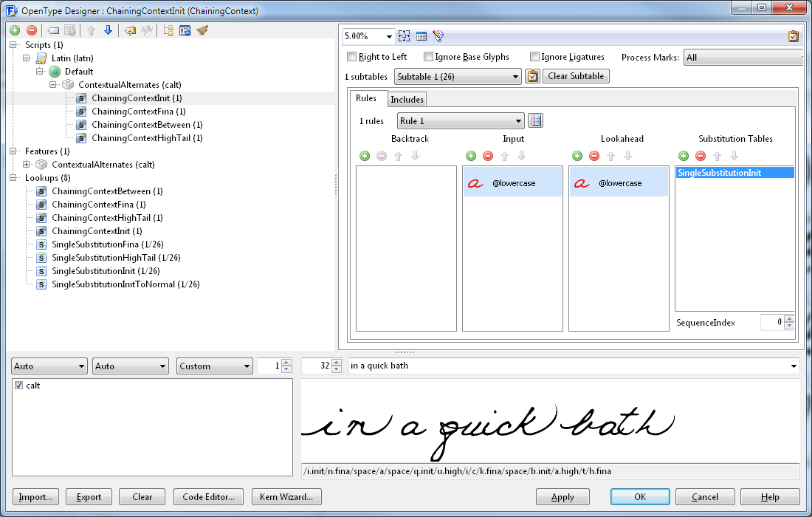Screen dimensions: 812x517
Task: Move substitution table up with arrow
Action: tap(718, 156)
